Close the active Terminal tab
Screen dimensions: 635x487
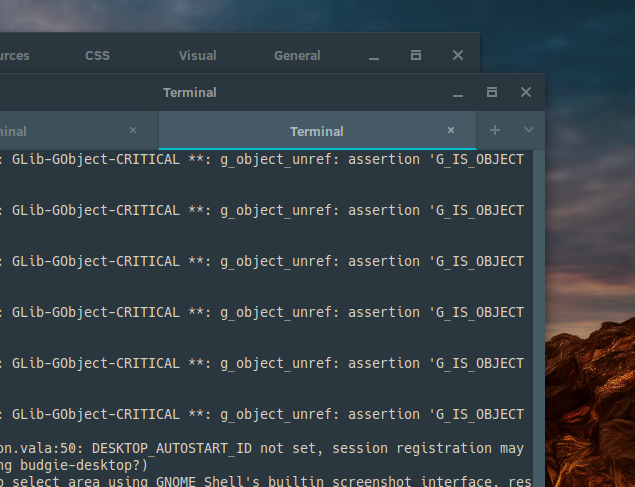(451, 130)
